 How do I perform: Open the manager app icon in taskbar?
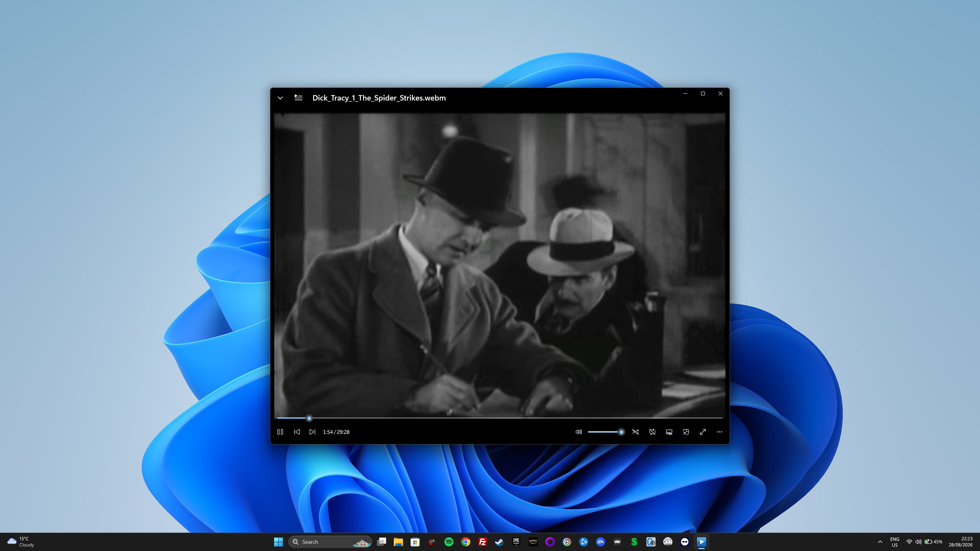(x=668, y=542)
